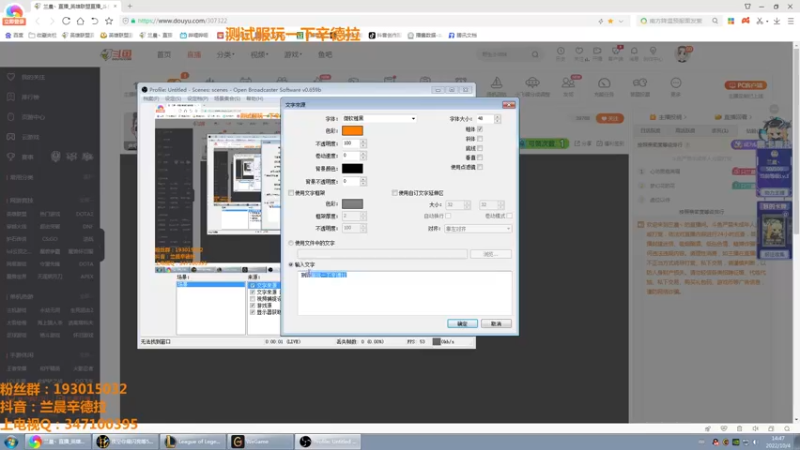
Task: Enable the 斜体 italic checkbox
Action: (x=480, y=139)
